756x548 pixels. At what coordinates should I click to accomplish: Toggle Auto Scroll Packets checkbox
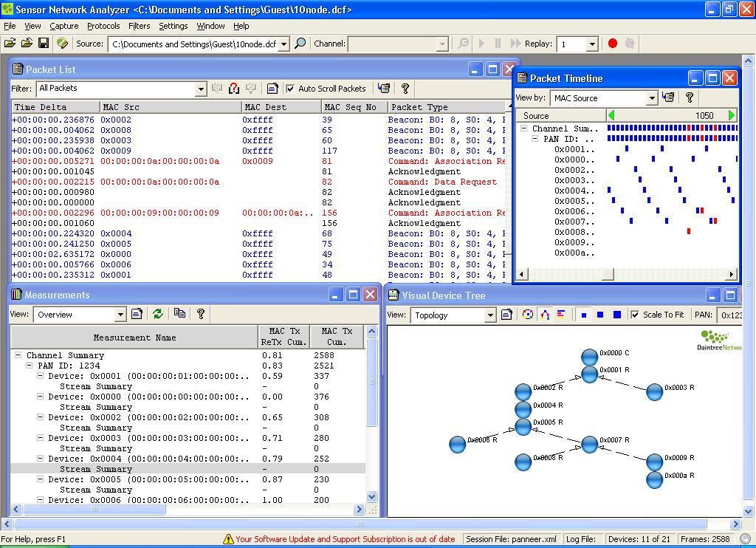[x=290, y=89]
